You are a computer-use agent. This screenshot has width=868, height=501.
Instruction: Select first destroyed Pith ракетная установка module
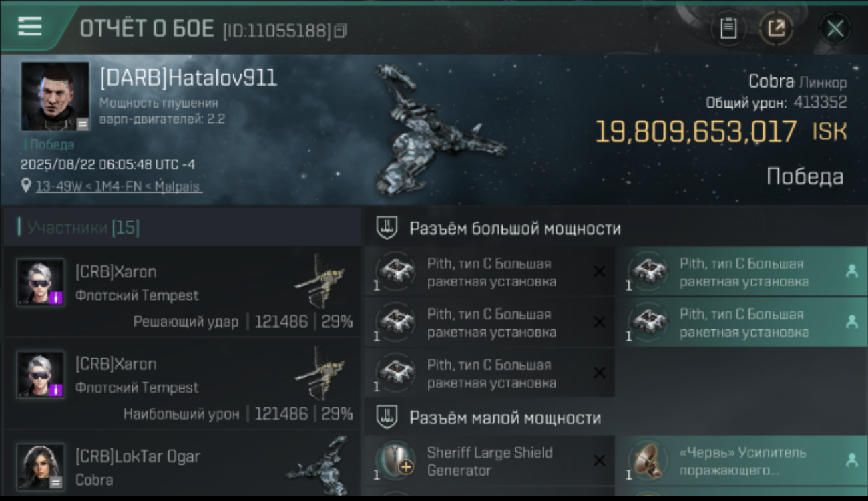489,272
